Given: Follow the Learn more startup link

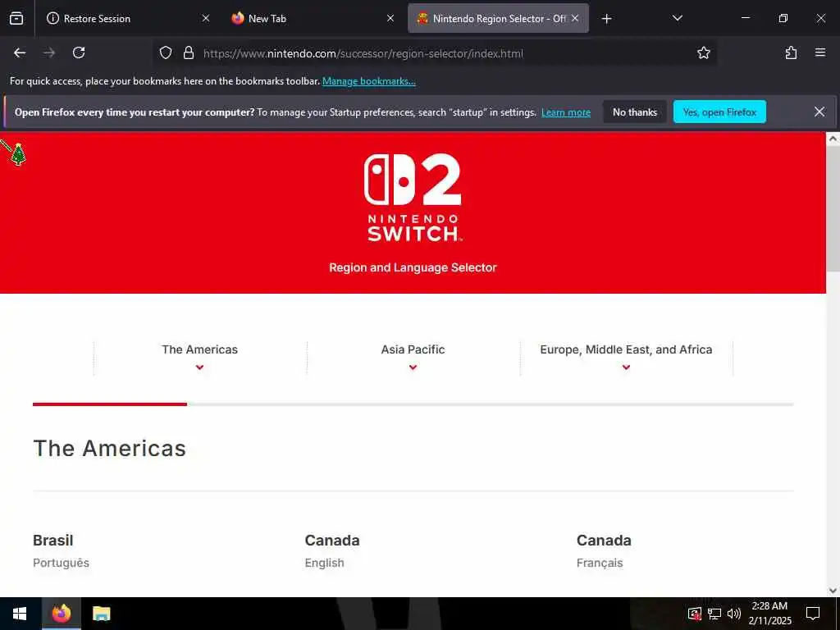Looking at the screenshot, I should coord(566,112).
